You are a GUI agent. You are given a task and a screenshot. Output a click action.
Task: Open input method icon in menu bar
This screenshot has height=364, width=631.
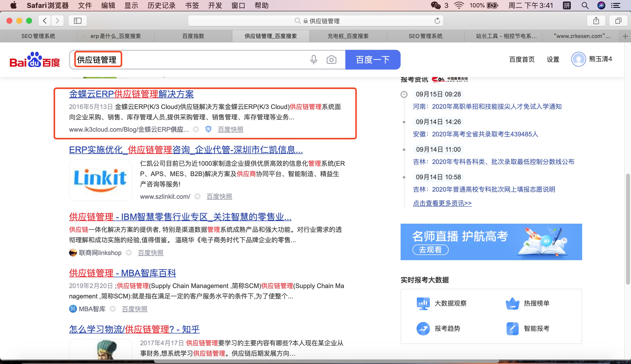click(x=567, y=5)
